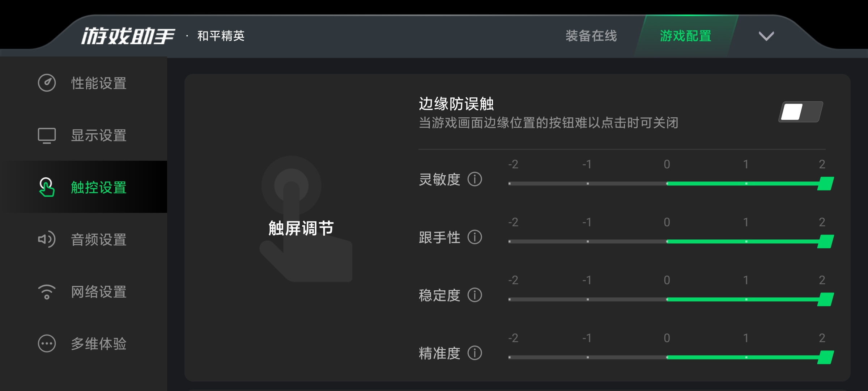Viewport: 868px width, 391px height.
Task: Set 跟手性 slider to -1
Action: point(588,241)
